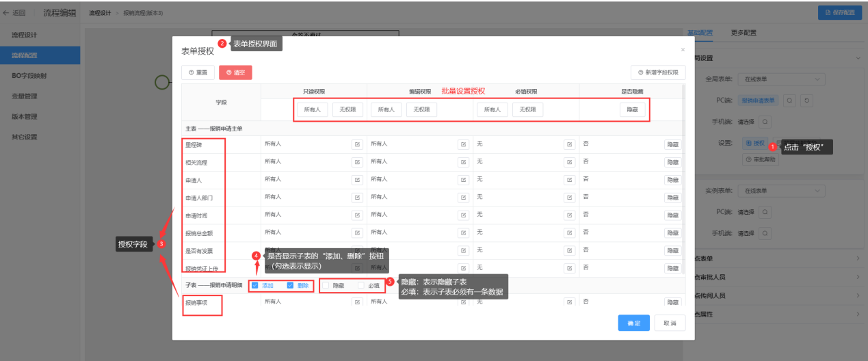This screenshot has height=361, width=868.
Task: Click the 返回 back arrow
Action: click(6, 12)
